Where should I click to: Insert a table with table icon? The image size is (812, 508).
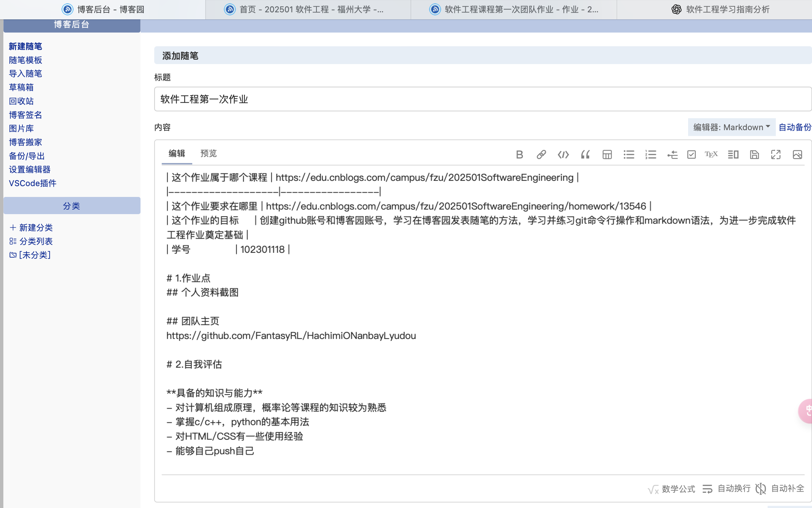607,154
